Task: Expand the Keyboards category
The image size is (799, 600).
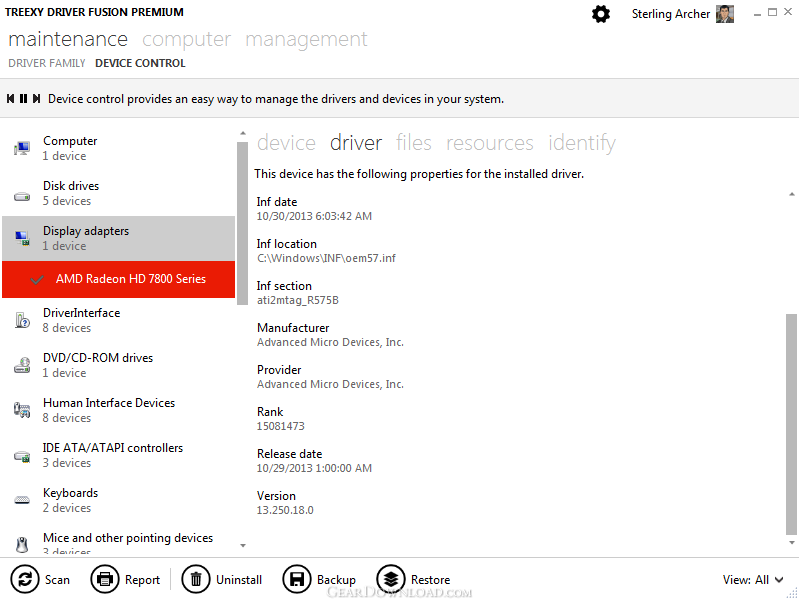Action: tap(118, 500)
